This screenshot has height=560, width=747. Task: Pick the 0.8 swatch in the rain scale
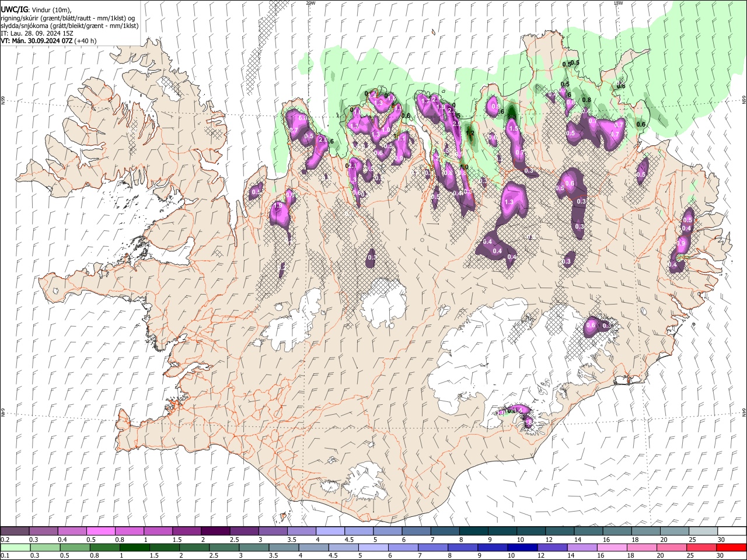[104, 547]
